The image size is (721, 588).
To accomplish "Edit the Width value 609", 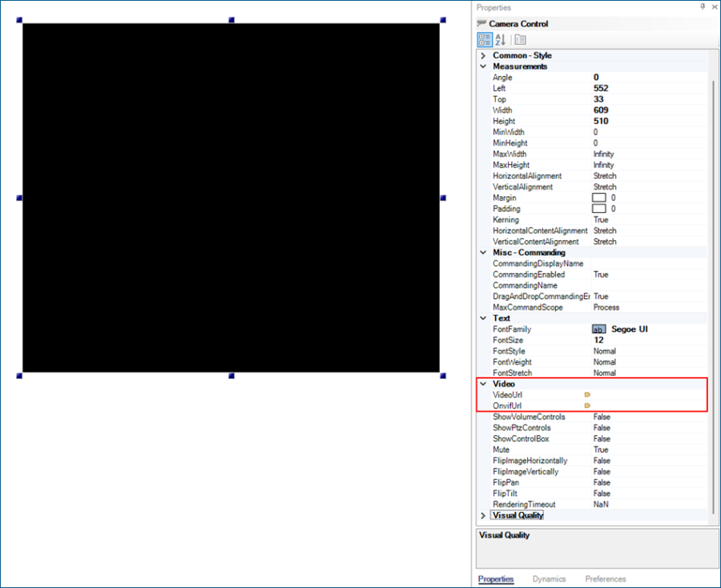I will point(649,111).
